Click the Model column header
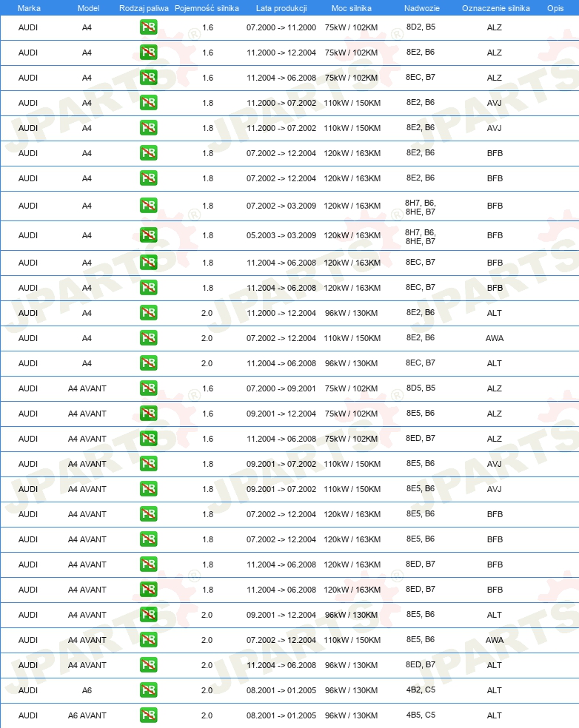Viewport: 579px width, 728px height. pyautogui.click(x=88, y=8)
